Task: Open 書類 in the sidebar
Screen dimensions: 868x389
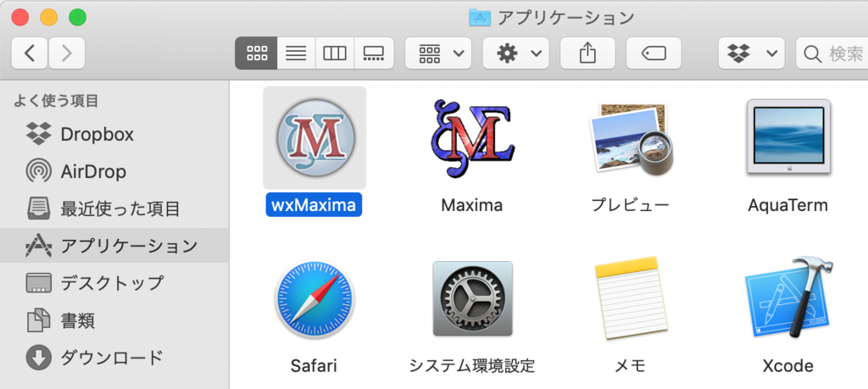Action: (x=114, y=320)
